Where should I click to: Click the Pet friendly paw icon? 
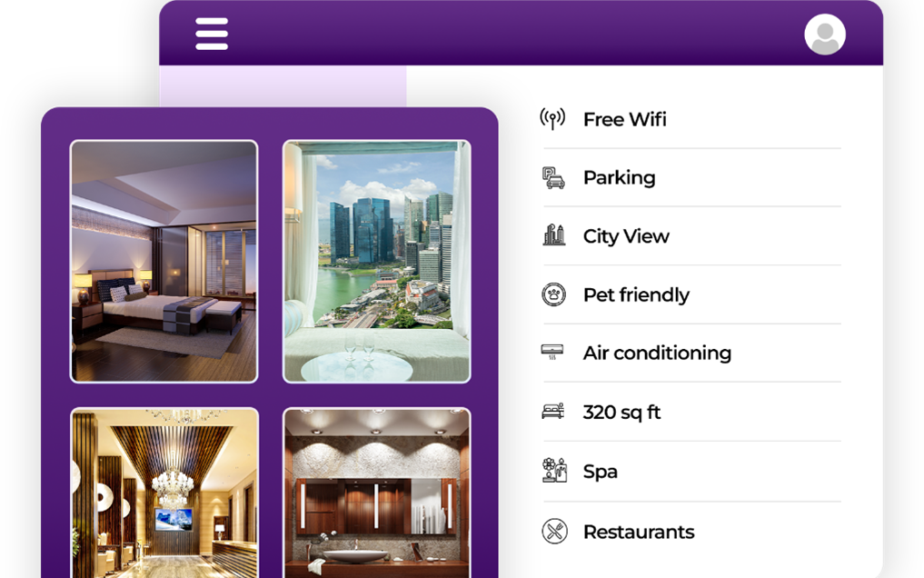click(553, 294)
